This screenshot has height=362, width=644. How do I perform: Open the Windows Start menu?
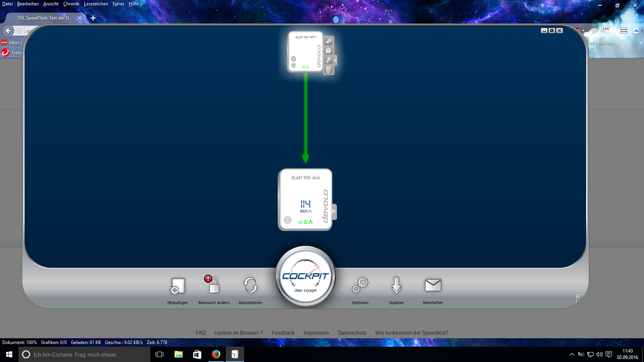coord(9,354)
